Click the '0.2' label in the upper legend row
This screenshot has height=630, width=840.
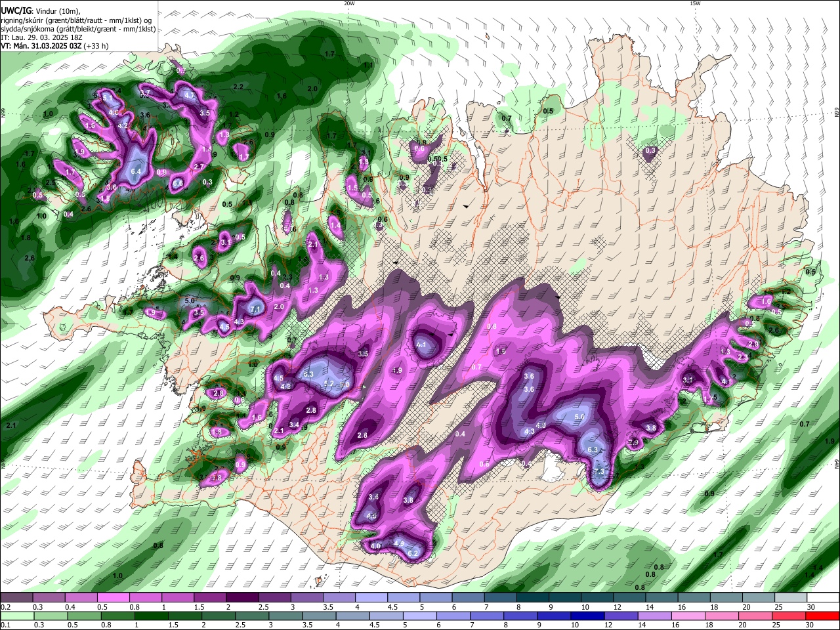point(5,607)
